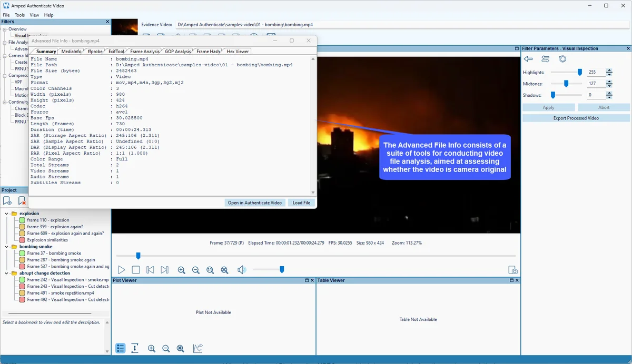Open the GOP Analysis tab
This screenshot has width=632, height=364.
click(x=178, y=52)
